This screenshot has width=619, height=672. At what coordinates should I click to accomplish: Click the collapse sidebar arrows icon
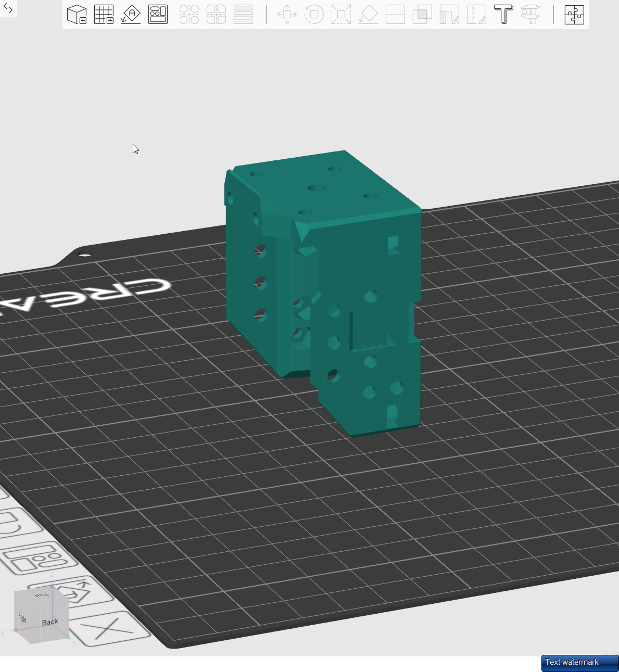(8, 8)
